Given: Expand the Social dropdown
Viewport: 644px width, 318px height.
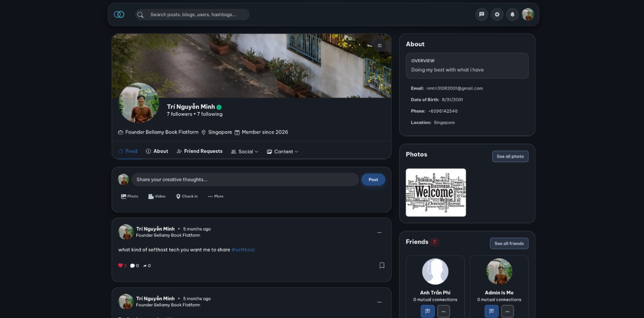Looking at the screenshot, I should tap(245, 152).
